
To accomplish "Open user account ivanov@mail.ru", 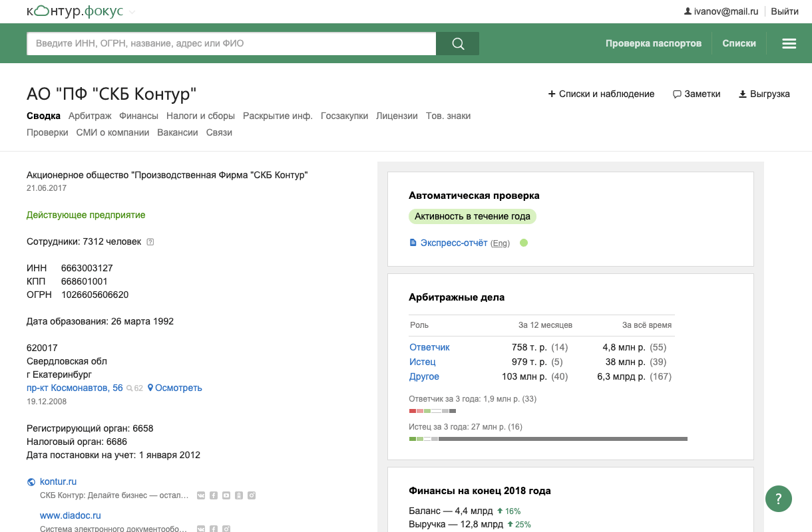I will [721, 11].
